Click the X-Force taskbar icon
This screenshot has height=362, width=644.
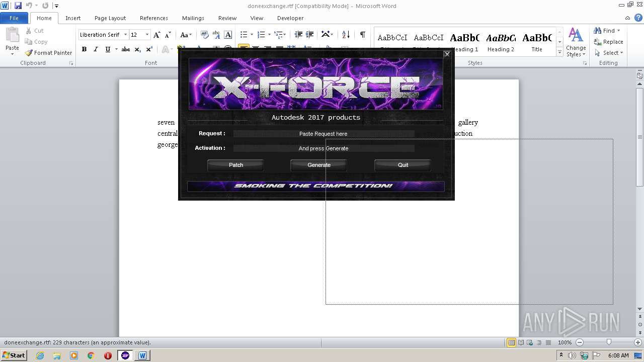click(125, 355)
